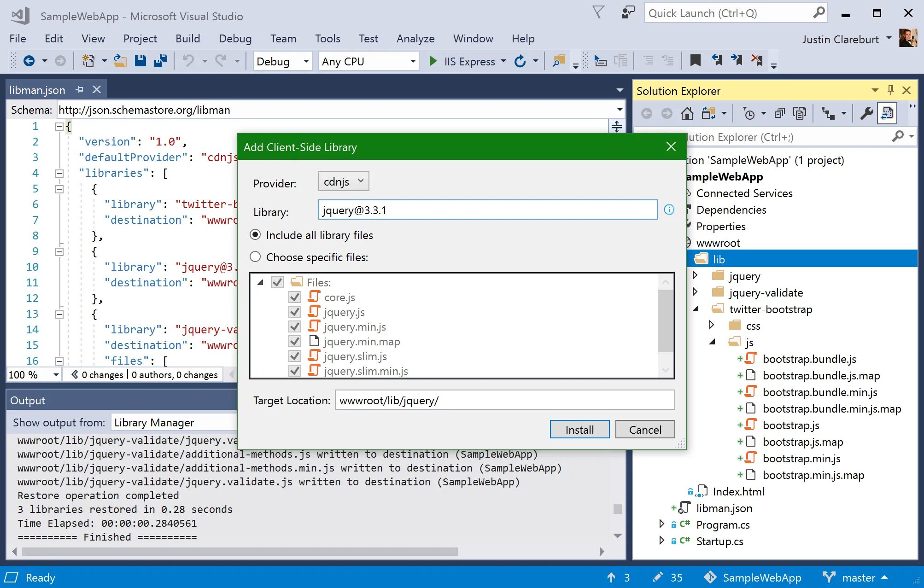The image size is (924, 588).
Task: Switch to the libman.json tab
Action: pyautogui.click(x=37, y=90)
